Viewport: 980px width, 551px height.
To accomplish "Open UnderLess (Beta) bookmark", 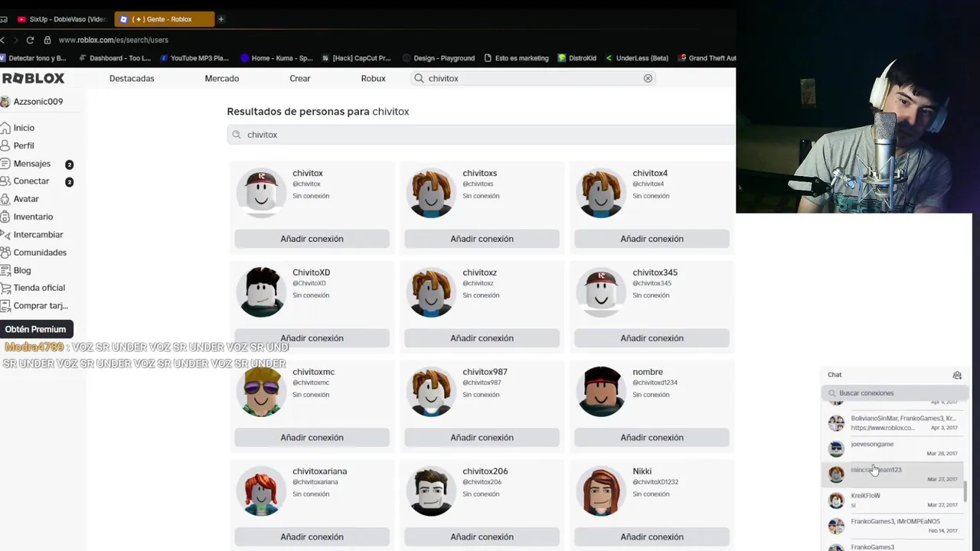I will pos(636,58).
